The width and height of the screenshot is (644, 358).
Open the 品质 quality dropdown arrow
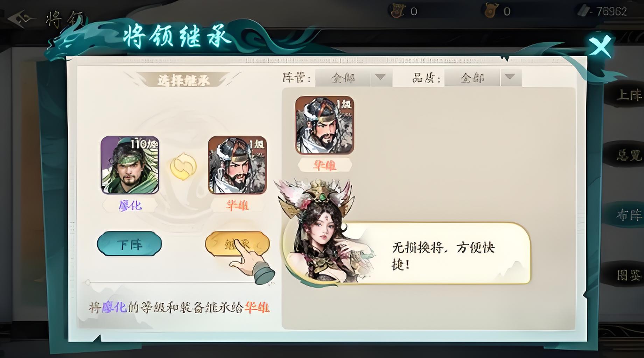click(510, 77)
